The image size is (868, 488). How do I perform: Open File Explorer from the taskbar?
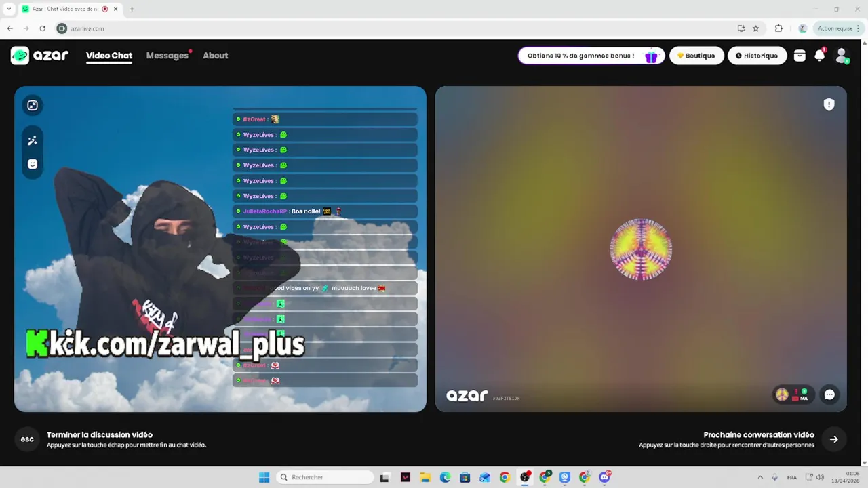click(x=425, y=477)
